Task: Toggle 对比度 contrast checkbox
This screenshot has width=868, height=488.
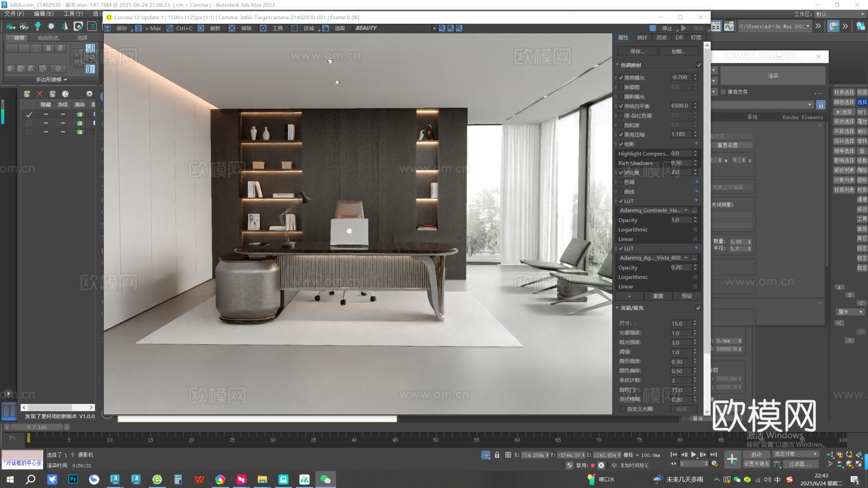Action: coord(621,172)
